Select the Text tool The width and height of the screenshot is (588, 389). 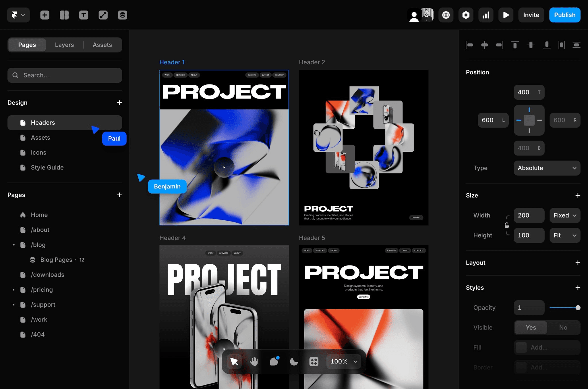coord(84,15)
